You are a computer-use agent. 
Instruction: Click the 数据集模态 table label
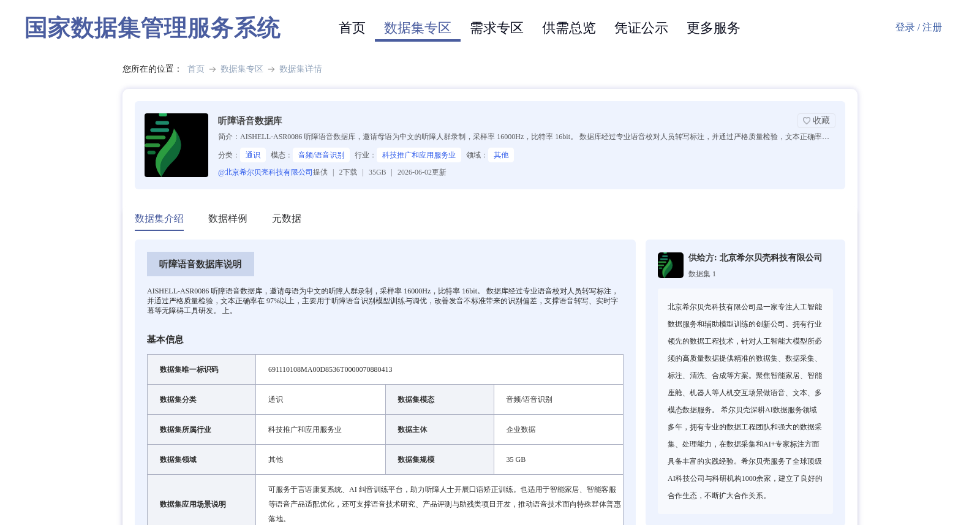(x=416, y=399)
